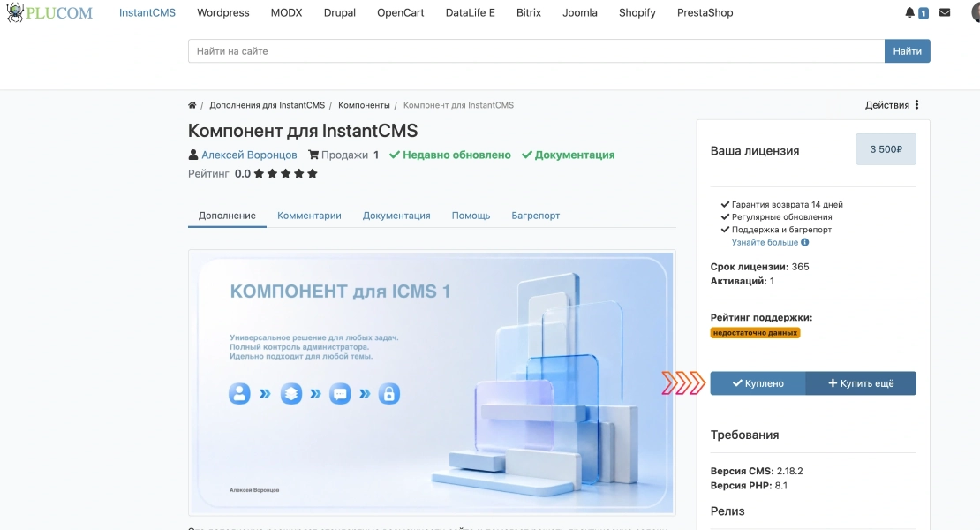The width and height of the screenshot is (980, 530).
Task: Open messages envelope icon
Action: point(945,12)
